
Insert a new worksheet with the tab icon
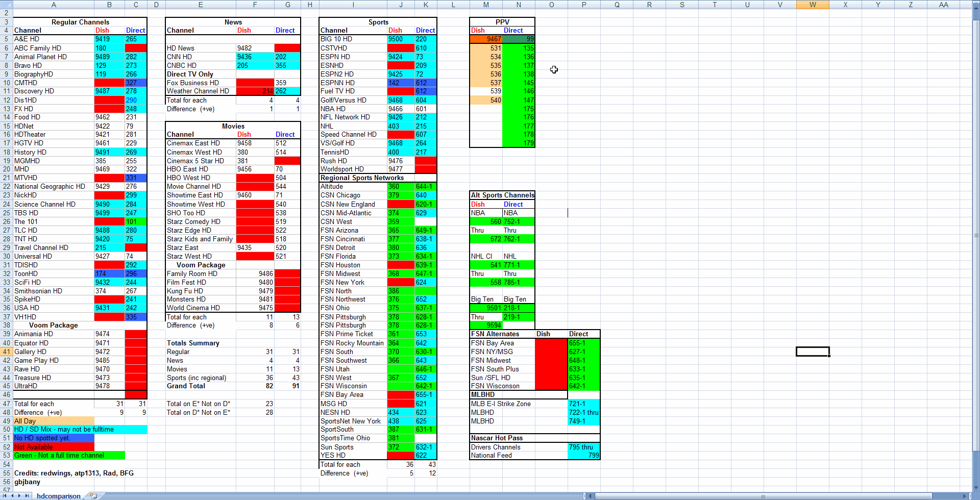93,496
